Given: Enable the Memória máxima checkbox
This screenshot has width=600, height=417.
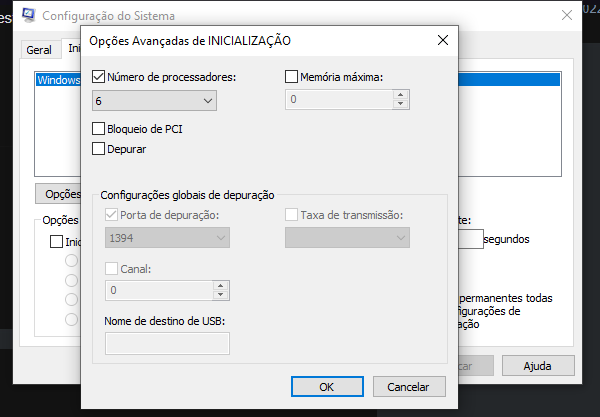Looking at the screenshot, I should tap(291, 77).
